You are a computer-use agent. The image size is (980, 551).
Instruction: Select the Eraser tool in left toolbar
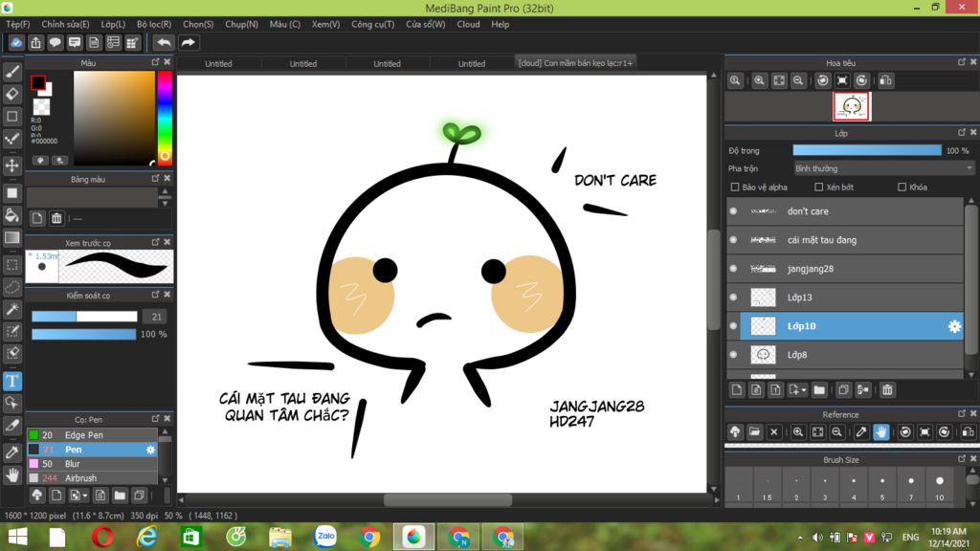pyautogui.click(x=12, y=94)
